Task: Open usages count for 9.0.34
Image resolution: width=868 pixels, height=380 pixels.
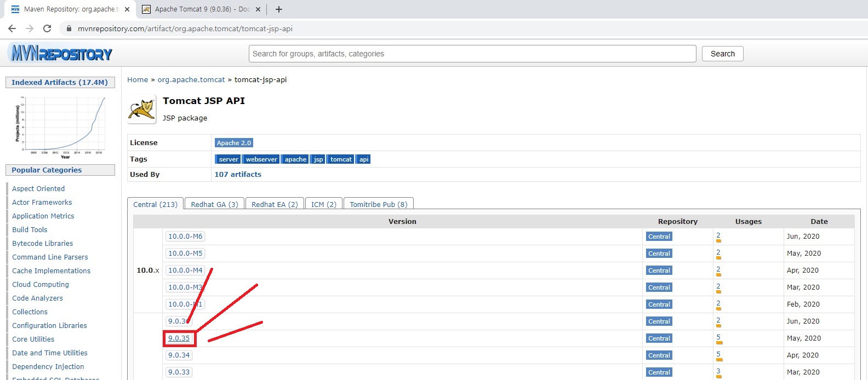Action: (x=718, y=354)
